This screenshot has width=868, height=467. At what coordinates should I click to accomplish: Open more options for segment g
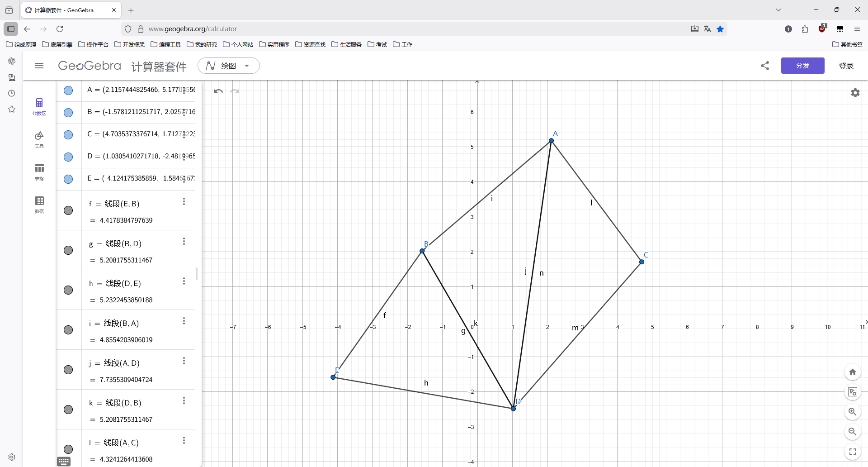pyautogui.click(x=184, y=242)
